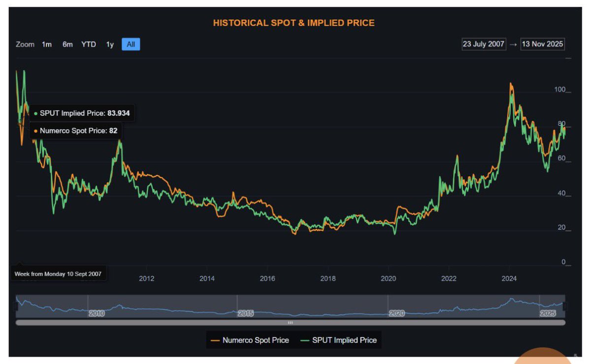
Task: Open the start date field showing 23 July 2007
Action: (483, 44)
